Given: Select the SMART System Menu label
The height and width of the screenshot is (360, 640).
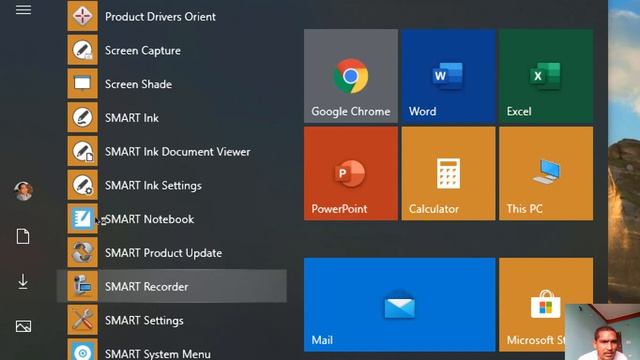Looking at the screenshot, I should (158, 353).
